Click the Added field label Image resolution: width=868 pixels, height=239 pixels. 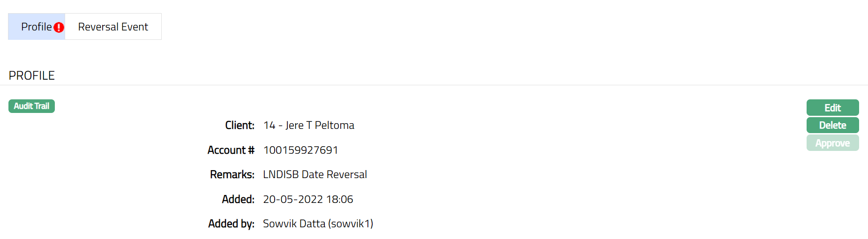click(238, 199)
